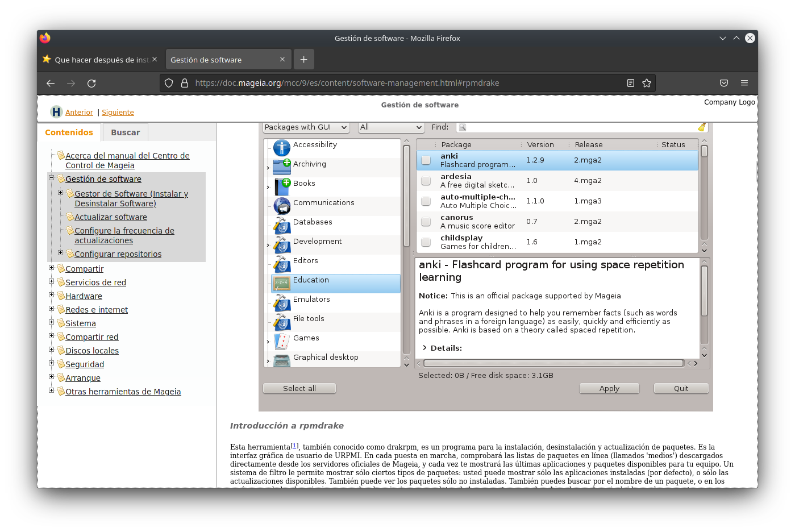
Task: Click the Accessibility category icon
Action: point(282,148)
